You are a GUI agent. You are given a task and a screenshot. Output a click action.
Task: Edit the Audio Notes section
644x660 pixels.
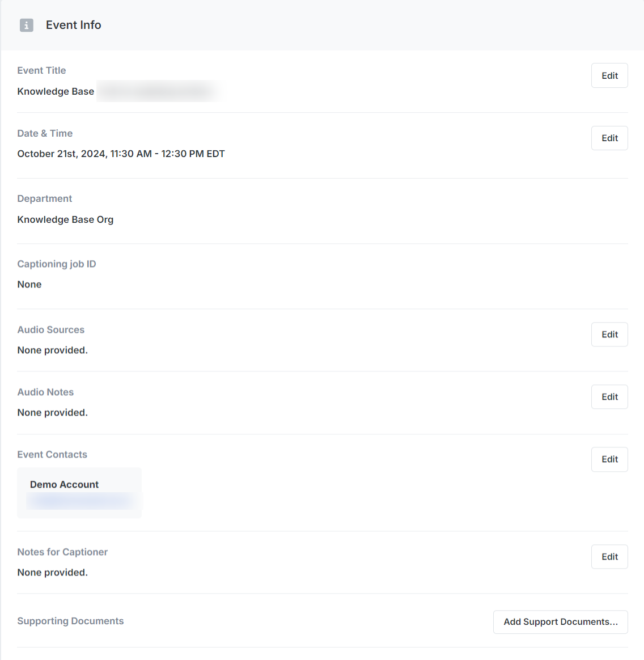click(609, 396)
